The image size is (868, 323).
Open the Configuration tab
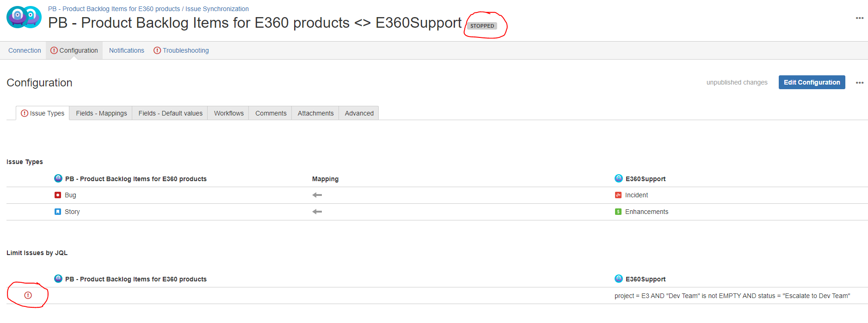pos(74,50)
